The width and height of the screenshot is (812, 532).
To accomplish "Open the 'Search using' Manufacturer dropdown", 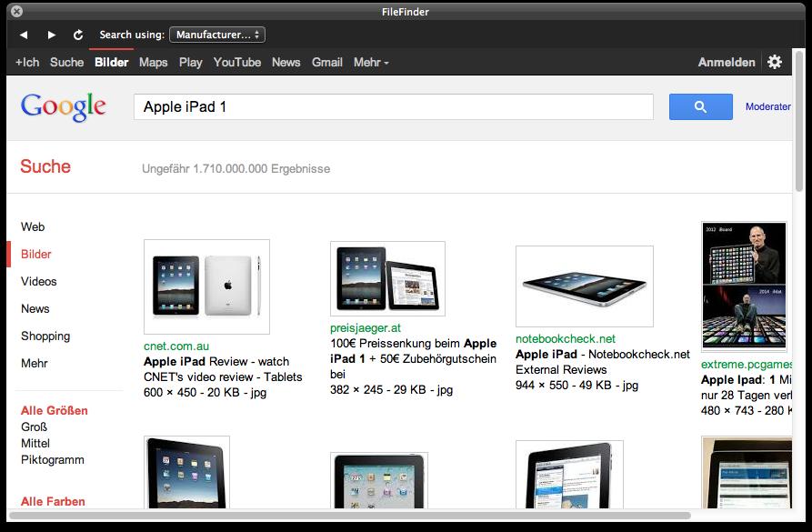I will [x=217, y=35].
